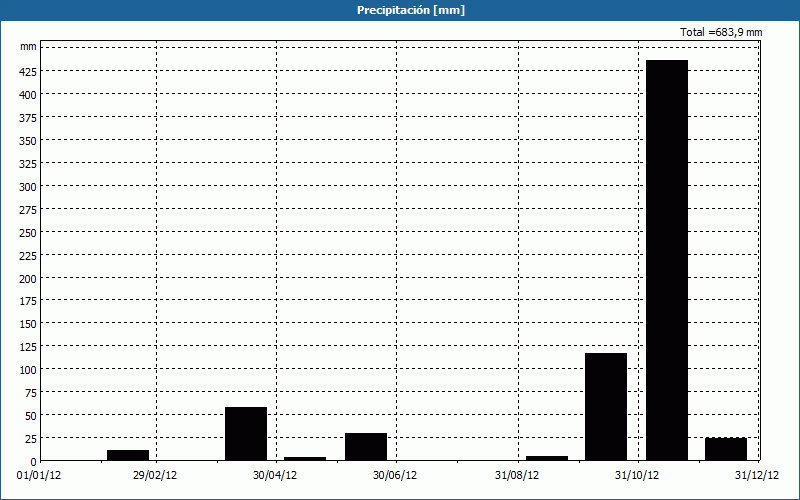Screen dimensions: 800x500
Task: Select the small September precipitation bar
Action: (x=546, y=458)
